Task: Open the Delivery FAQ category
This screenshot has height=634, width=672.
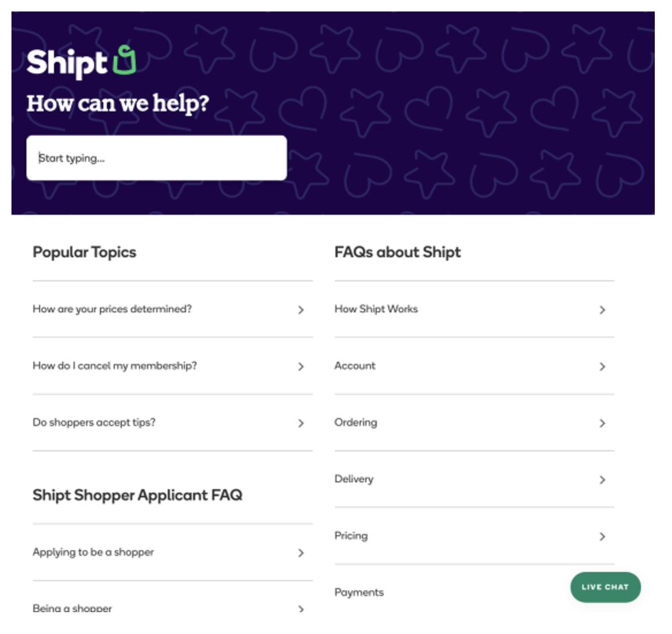Action: pyautogui.click(x=354, y=479)
